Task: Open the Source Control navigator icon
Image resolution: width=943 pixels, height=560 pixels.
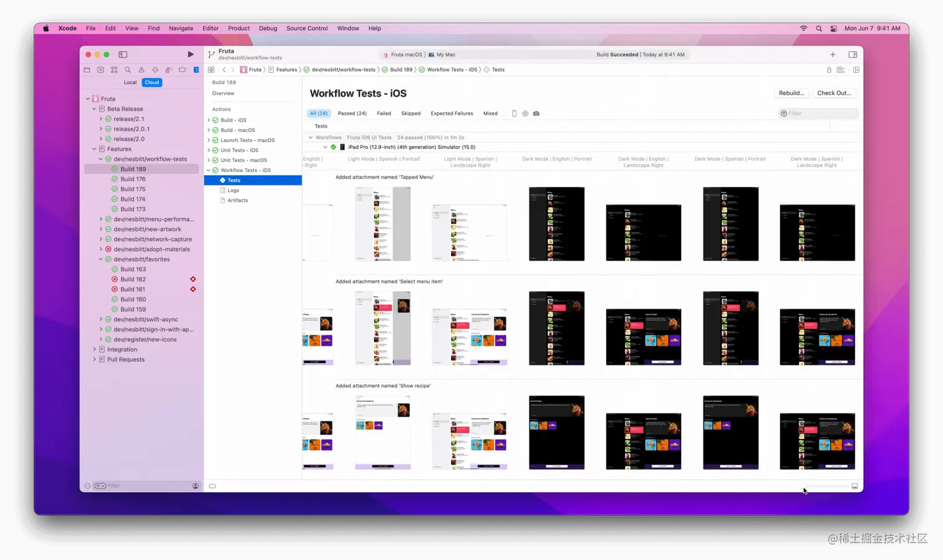Action: coord(100,70)
